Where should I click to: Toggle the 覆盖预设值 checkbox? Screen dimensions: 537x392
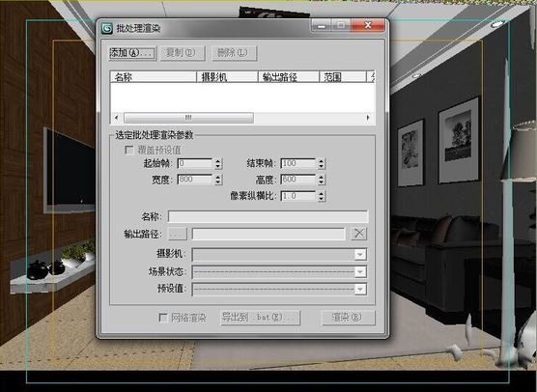[x=129, y=150]
